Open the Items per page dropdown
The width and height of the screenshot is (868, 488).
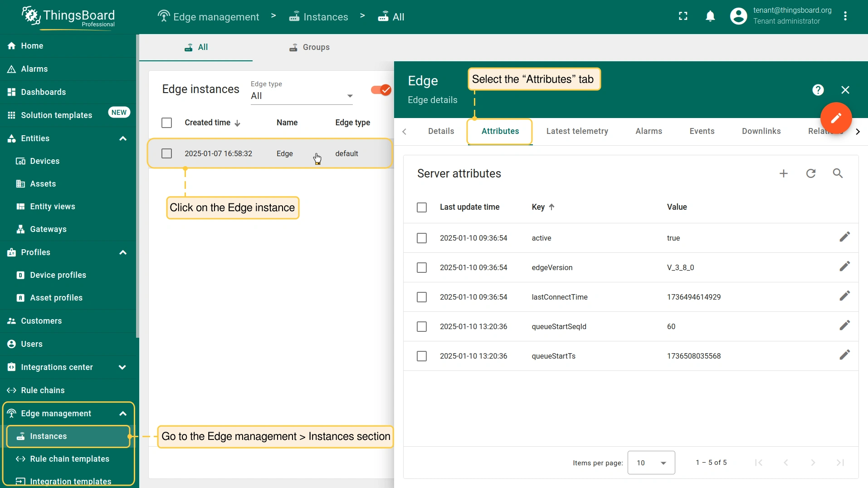651,463
